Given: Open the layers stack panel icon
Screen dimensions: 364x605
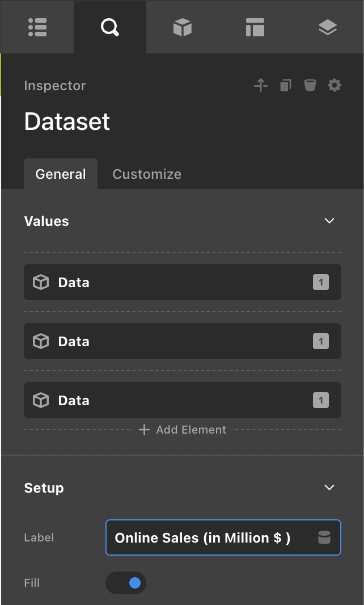Looking at the screenshot, I should click(x=328, y=27).
